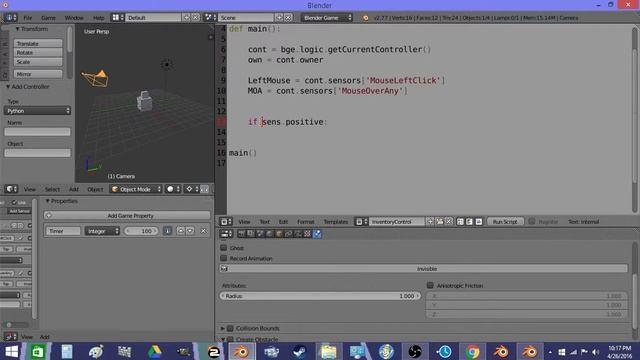Open Google Drive from the taskbar
This screenshot has height=360, width=640.
pos(154,351)
